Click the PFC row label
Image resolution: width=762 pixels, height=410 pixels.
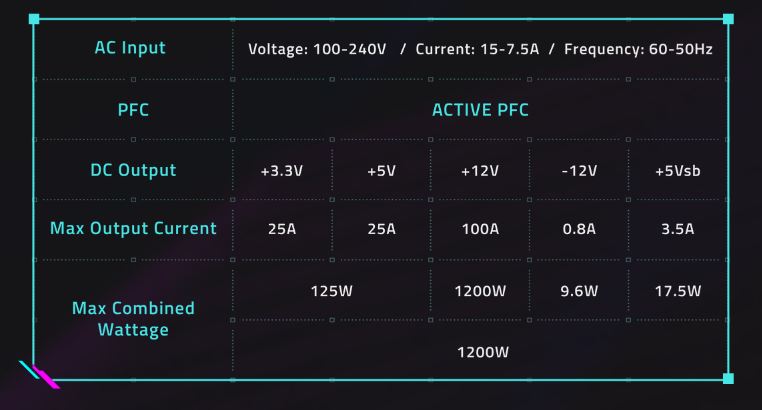pyautogui.click(x=133, y=110)
